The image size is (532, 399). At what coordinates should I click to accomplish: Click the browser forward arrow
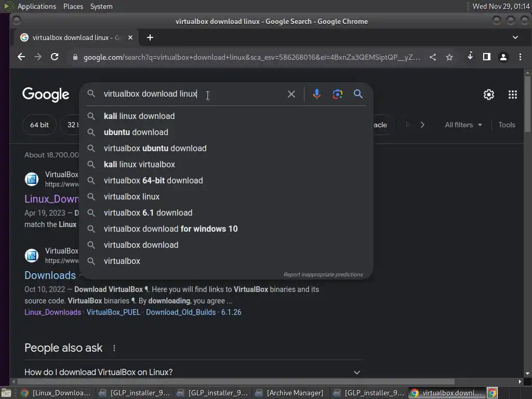[37, 57]
